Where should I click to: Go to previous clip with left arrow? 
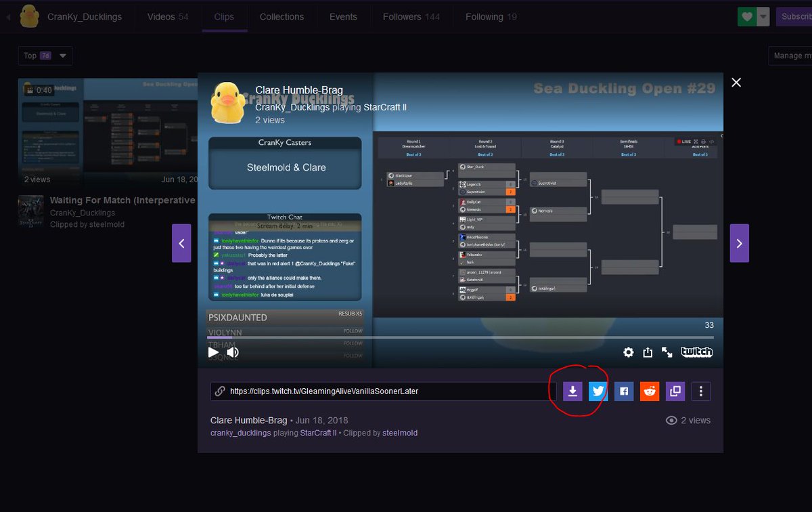tap(181, 243)
